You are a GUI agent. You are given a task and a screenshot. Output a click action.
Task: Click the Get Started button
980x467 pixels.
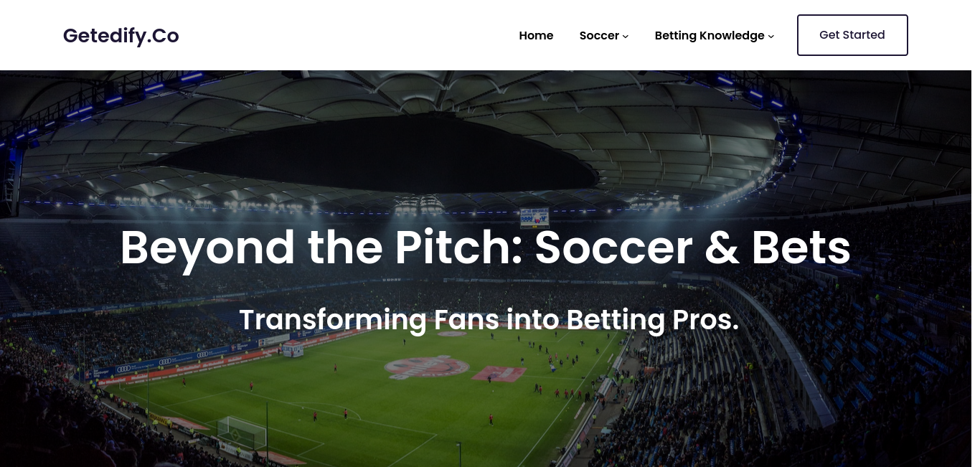pos(852,35)
